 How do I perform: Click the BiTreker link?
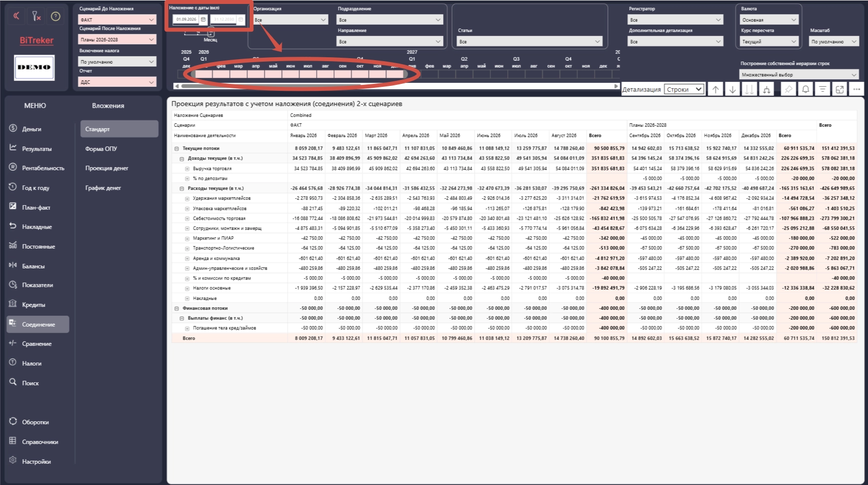[37, 40]
